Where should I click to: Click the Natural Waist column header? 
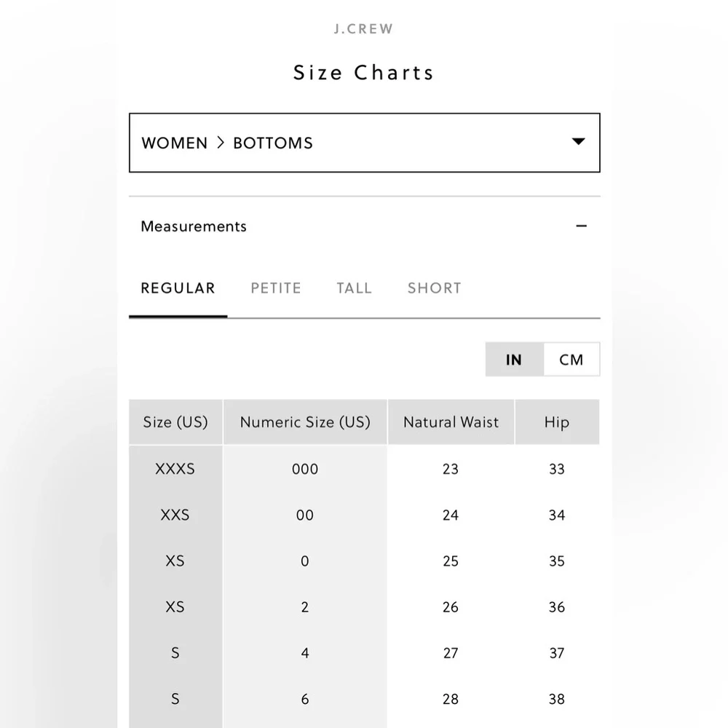pos(451,422)
